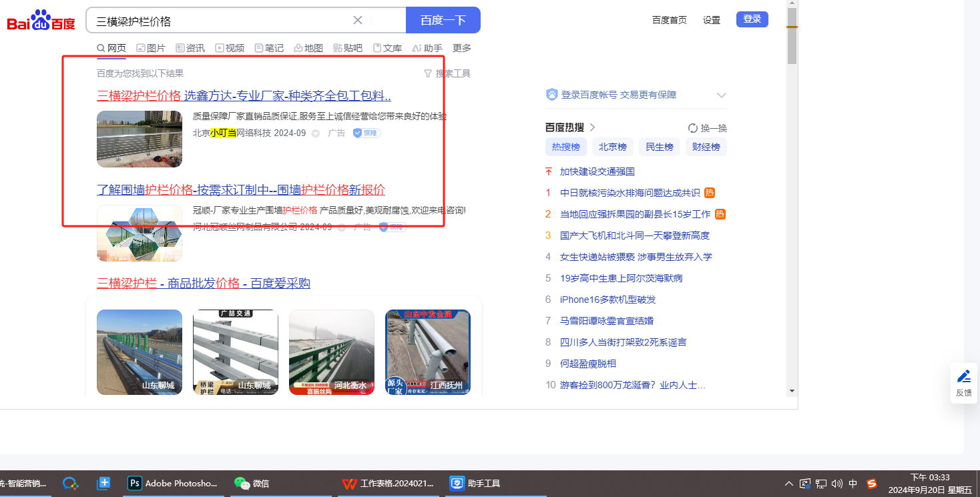Image resolution: width=980 pixels, height=497 pixels.
Task: Expand the 登录百度帐号 panel chevron
Action: [x=721, y=95]
